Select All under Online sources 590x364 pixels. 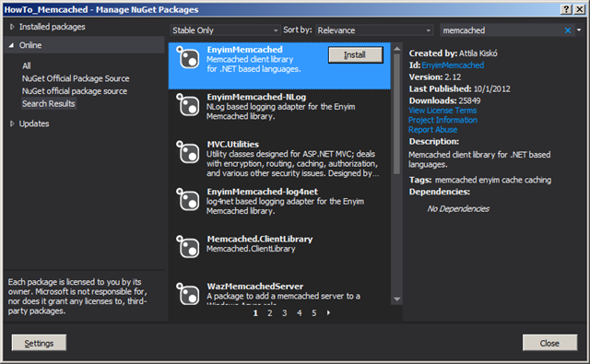pos(27,65)
